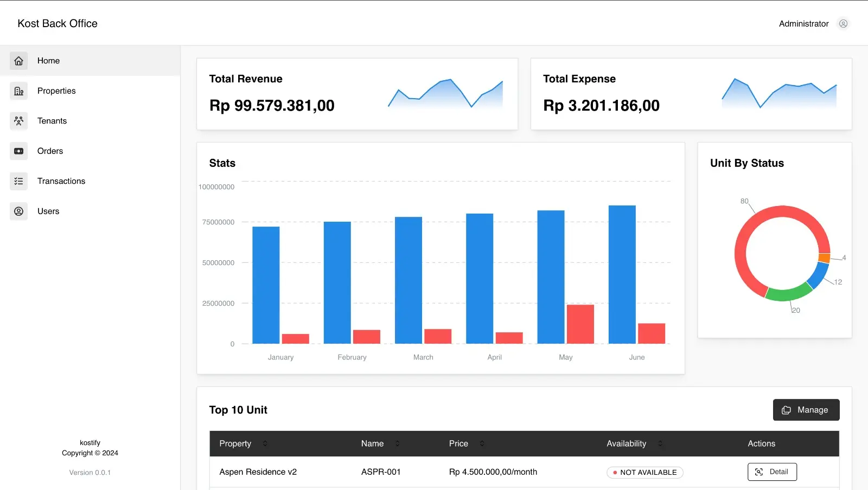Image resolution: width=868 pixels, height=490 pixels.
Task: Click the Orders cash icon
Action: click(18, 151)
